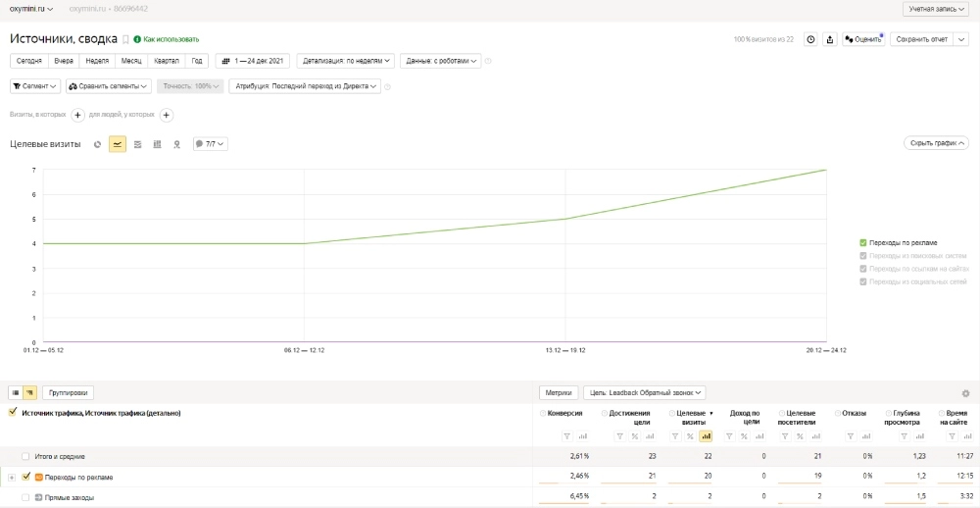Open table settings gear icon
This screenshot has width=980, height=508.
[x=965, y=393]
